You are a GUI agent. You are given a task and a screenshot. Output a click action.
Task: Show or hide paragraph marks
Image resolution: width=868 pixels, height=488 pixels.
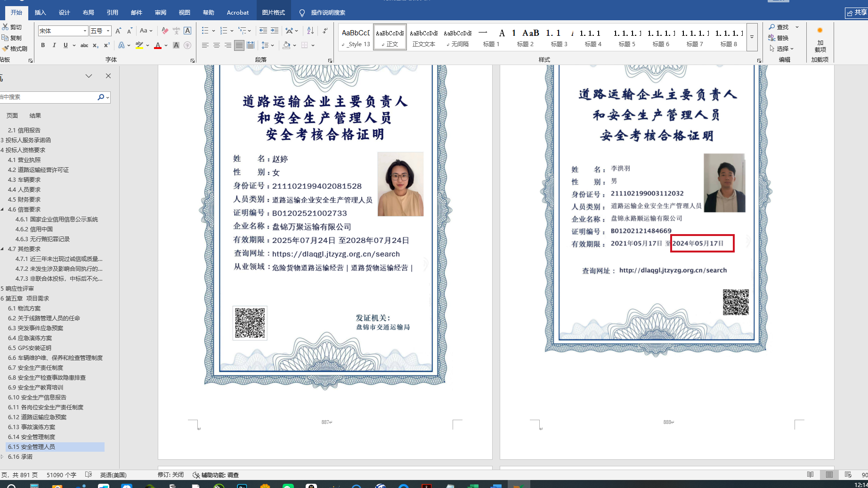click(325, 31)
